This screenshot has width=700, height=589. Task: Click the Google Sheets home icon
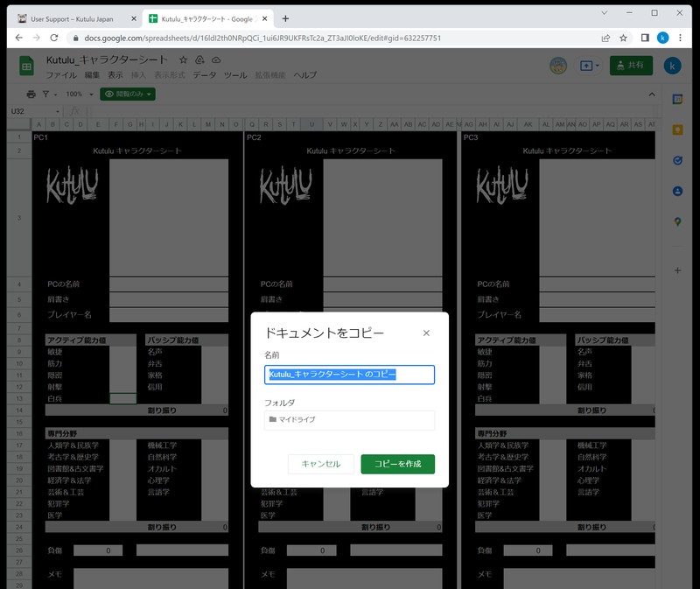click(26, 67)
